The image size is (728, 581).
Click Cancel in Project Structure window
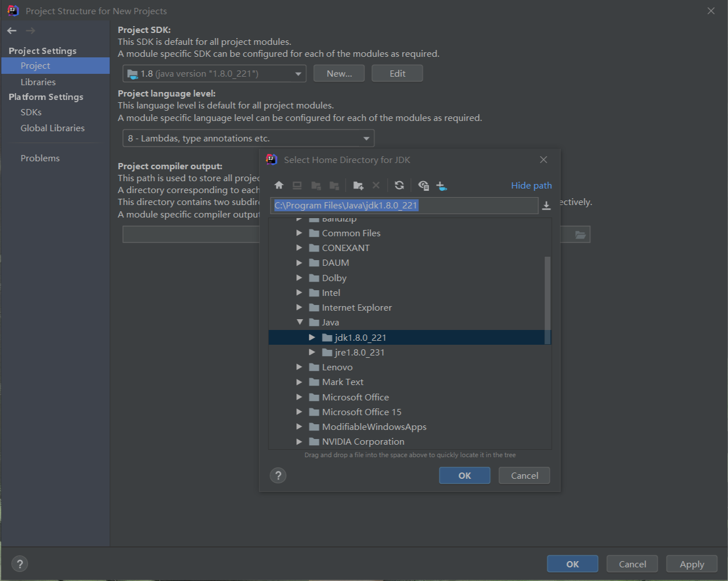click(x=632, y=564)
